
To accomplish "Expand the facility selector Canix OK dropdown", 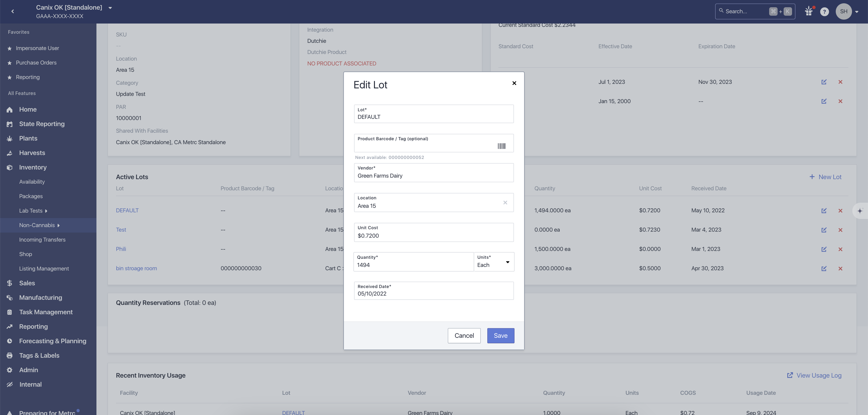I will [x=110, y=8].
